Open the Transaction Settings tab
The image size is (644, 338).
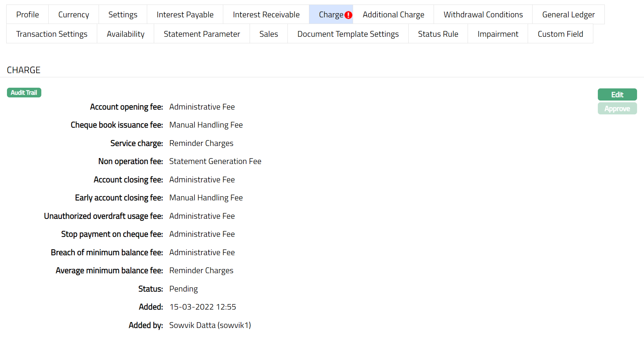point(52,34)
